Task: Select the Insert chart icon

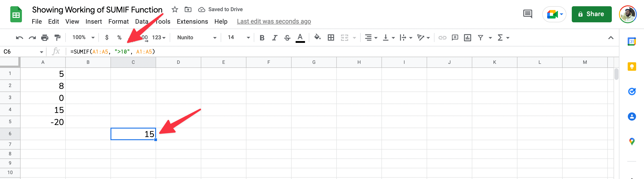Action: (468, 37)
